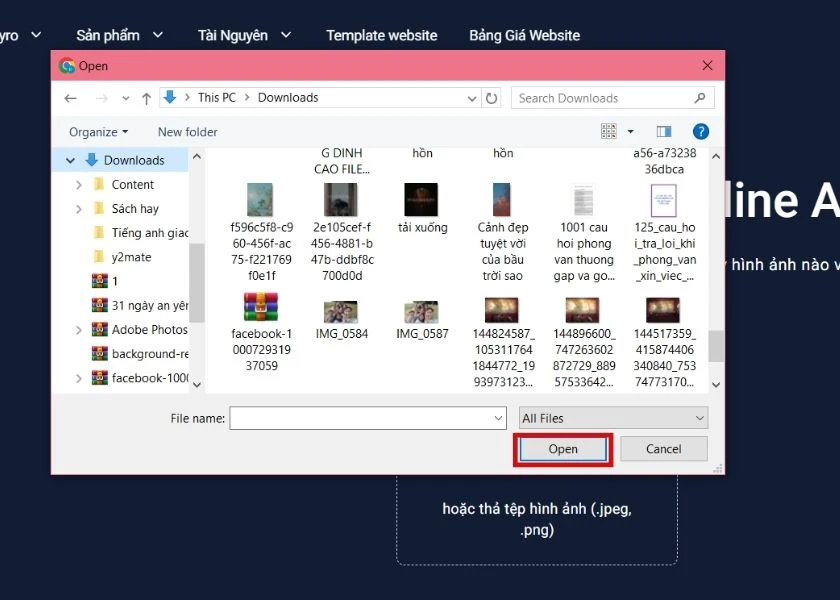Change view with the view layout icon
The width and height of the screenshot is (840, 600).
[x=609, y=131]
